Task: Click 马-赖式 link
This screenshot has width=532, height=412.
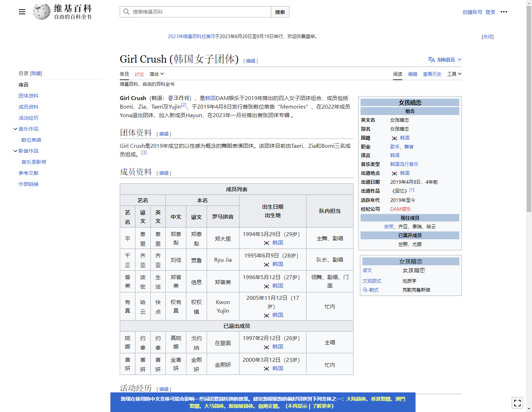Action: coord(371,290)
